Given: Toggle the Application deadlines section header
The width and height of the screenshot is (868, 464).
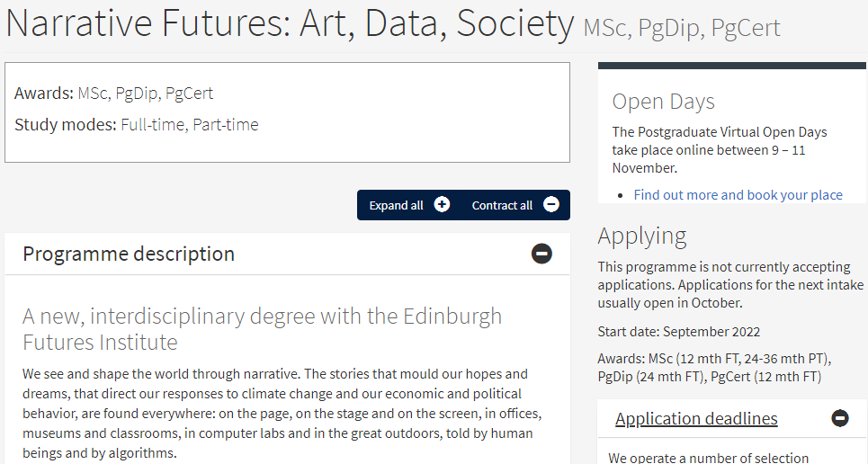Looking at the screenshot, I should coord(732,419).
